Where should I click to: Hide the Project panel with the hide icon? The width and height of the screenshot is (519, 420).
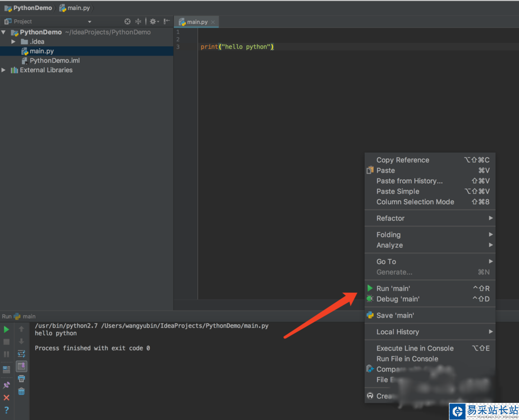pyautogui.click(x=167, y=21)
